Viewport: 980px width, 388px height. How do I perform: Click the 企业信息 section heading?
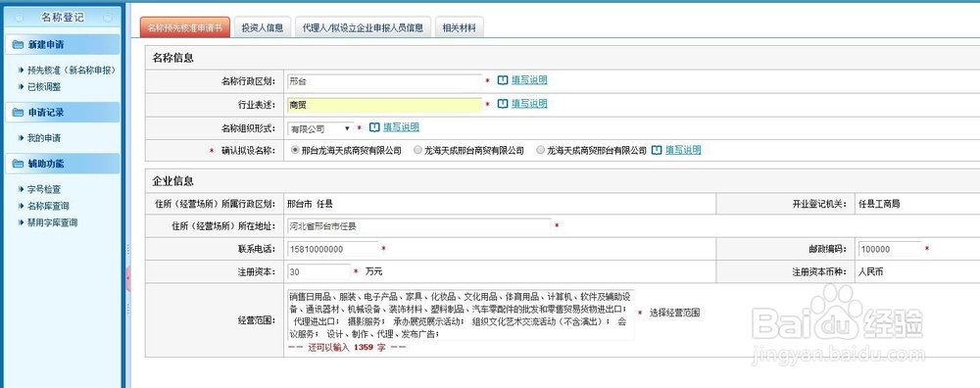(x=173, y=181)
